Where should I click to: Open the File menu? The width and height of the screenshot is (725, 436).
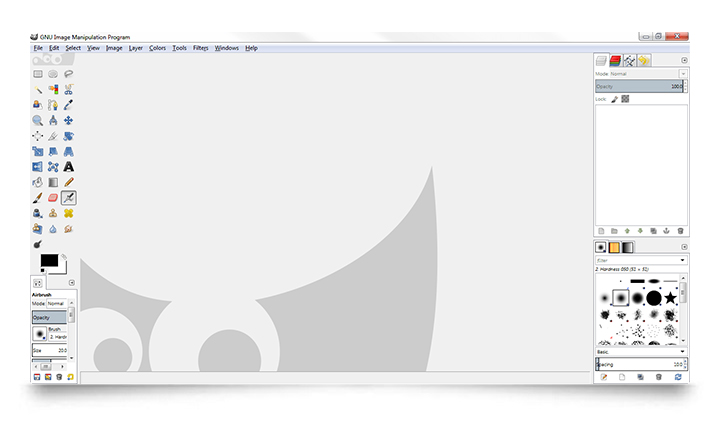(x=38, y=48)
